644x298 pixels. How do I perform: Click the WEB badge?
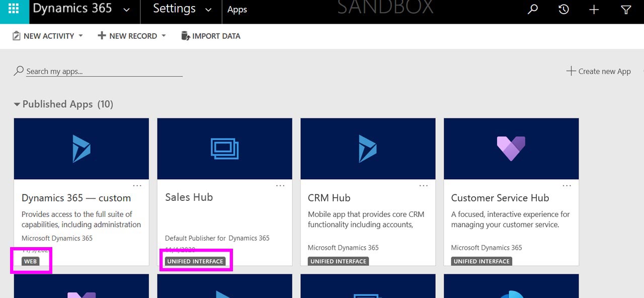click(31, 261)
